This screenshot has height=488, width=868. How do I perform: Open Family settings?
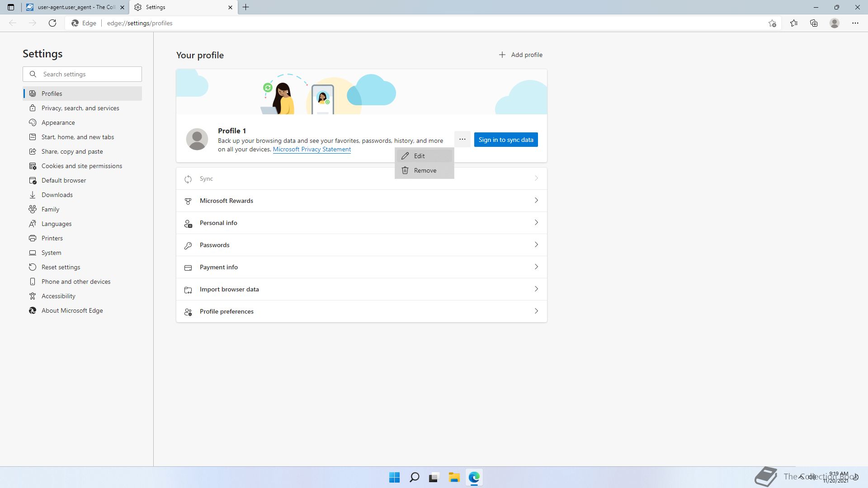(x=82, y=209)
